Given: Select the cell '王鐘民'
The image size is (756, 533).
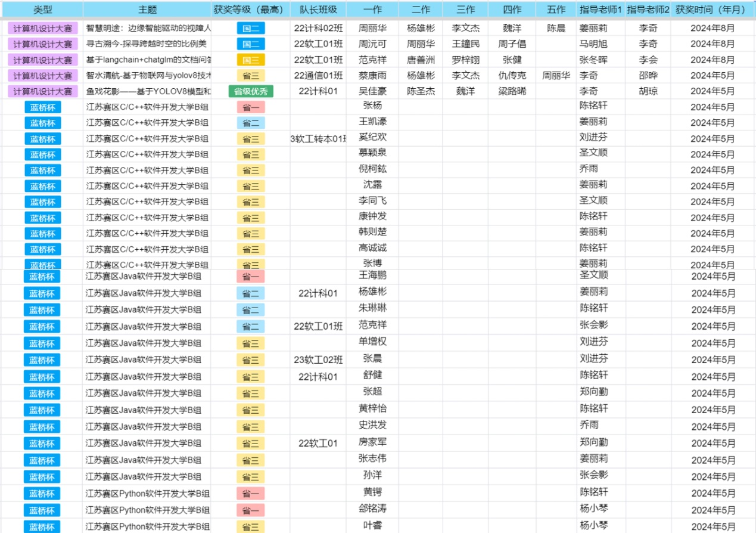Looking at the screenshot, I should click(x=465, y=44).
